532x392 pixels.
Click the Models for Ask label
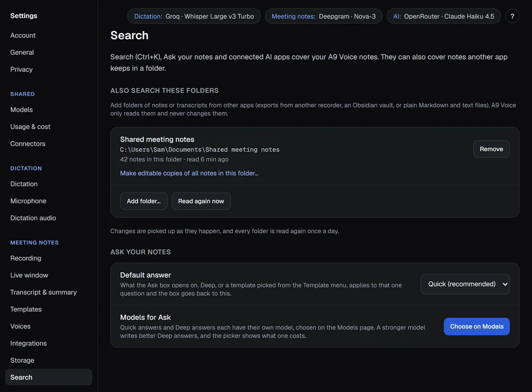pos(145,317)
